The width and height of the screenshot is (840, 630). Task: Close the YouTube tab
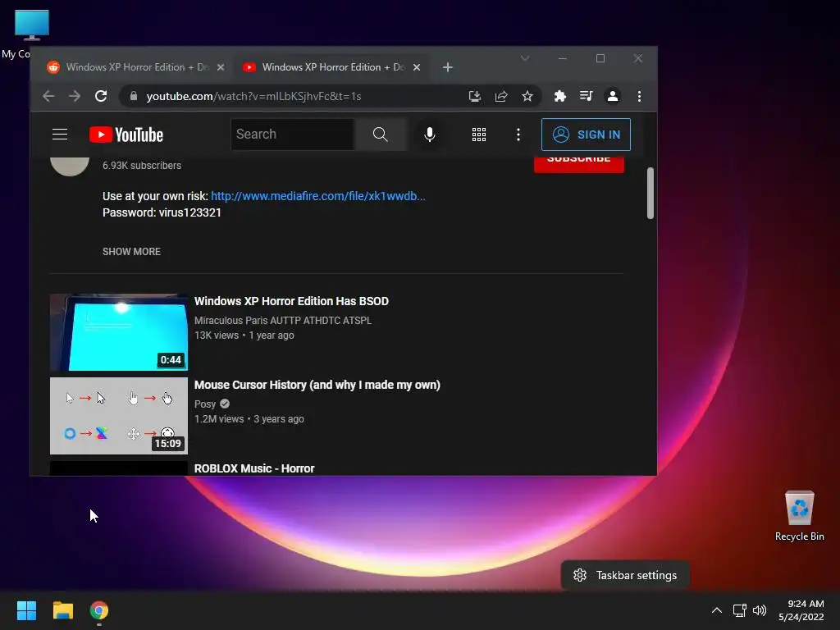417,67
